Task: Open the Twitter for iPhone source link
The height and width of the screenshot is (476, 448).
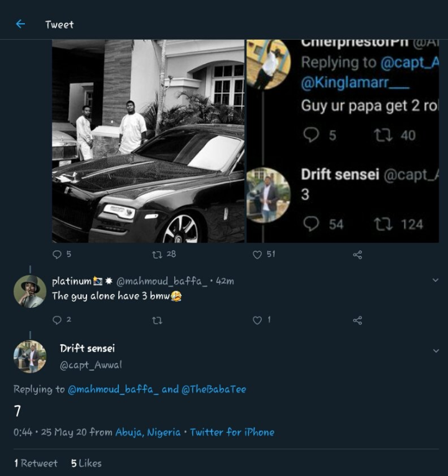Action: coord(232,432)
